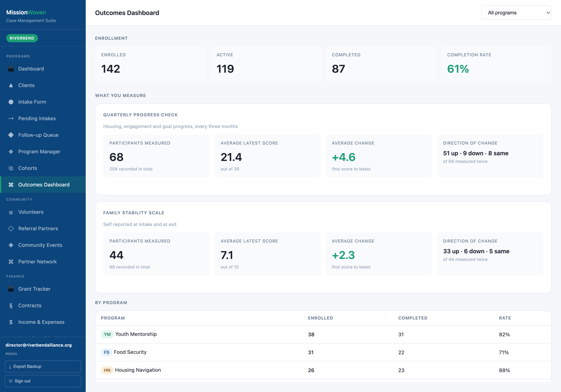The width and height of the screenshot is (561, 392).
Task: Open the All programs dropdown
Action: (516, 13)
